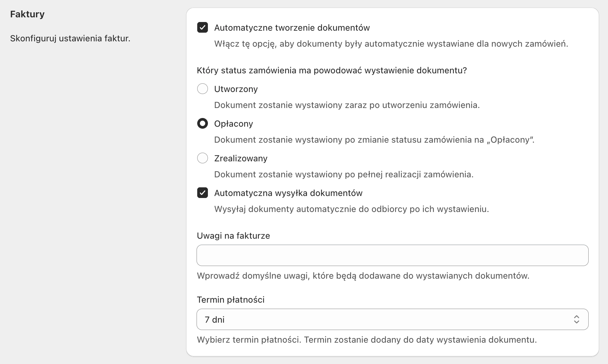Click the Skonfiguruj ustawienia faktur description
Screen dimensions: 608x364
click(70, 38)
